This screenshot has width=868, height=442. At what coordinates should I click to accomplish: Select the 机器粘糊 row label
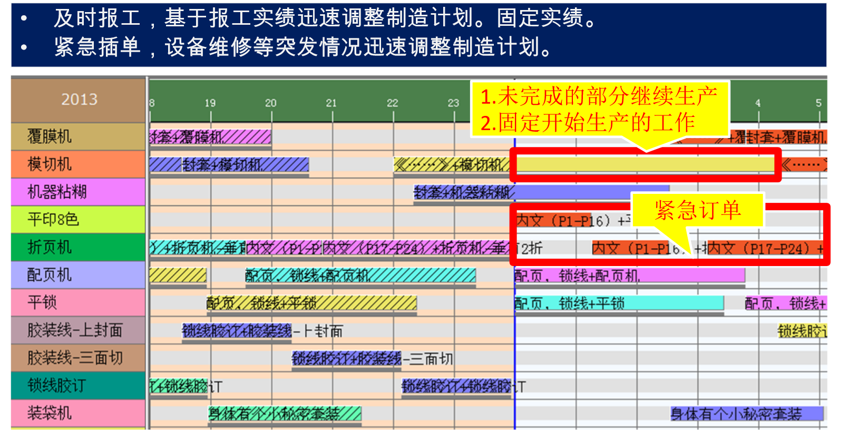point(78,192)
